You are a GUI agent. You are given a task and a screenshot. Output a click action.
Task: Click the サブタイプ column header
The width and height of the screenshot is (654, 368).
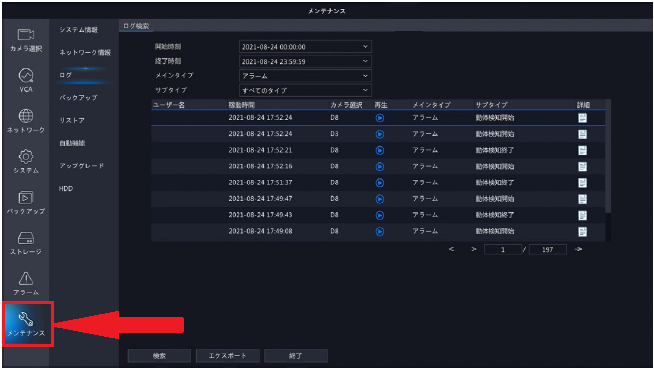pos(491,105)
